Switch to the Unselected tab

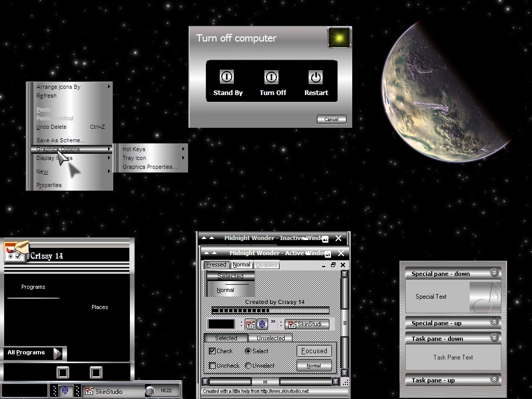pyautogui.click(x=270, y=338)
